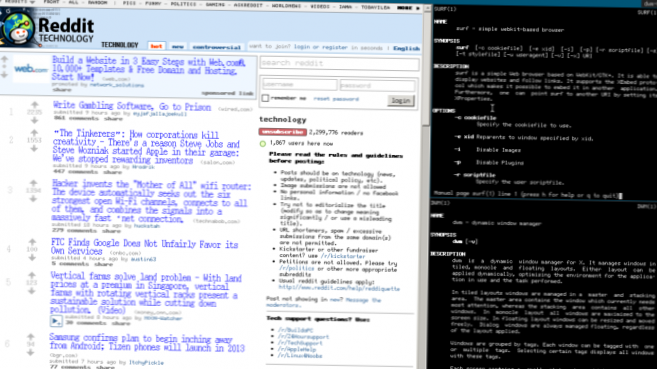Click 'Disable Plugins' text in surf man page
This screenshot has height=369, width=657.
(x=499, y=163)
